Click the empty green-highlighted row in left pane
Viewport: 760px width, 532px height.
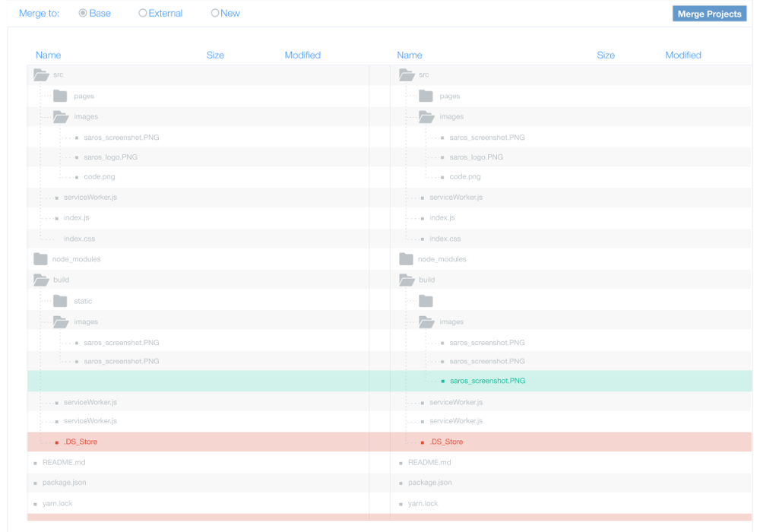198,382
